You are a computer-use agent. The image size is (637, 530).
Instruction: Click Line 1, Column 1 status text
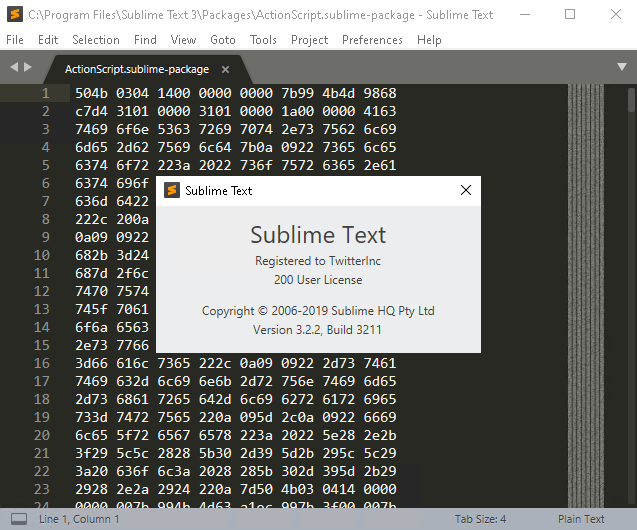point(79,519)
